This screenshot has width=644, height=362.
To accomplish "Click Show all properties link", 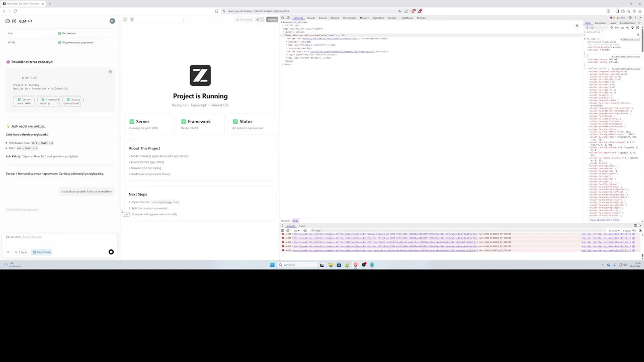I will (605, 220).
